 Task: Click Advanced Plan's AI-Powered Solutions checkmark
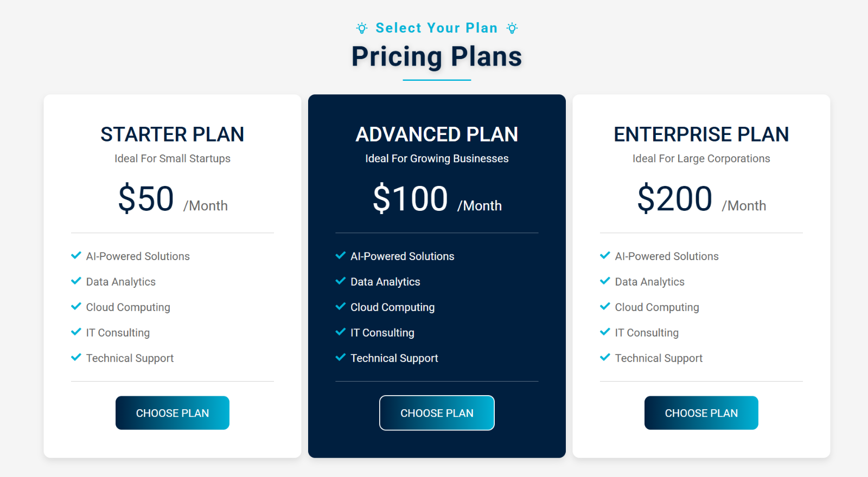point(341,256)
